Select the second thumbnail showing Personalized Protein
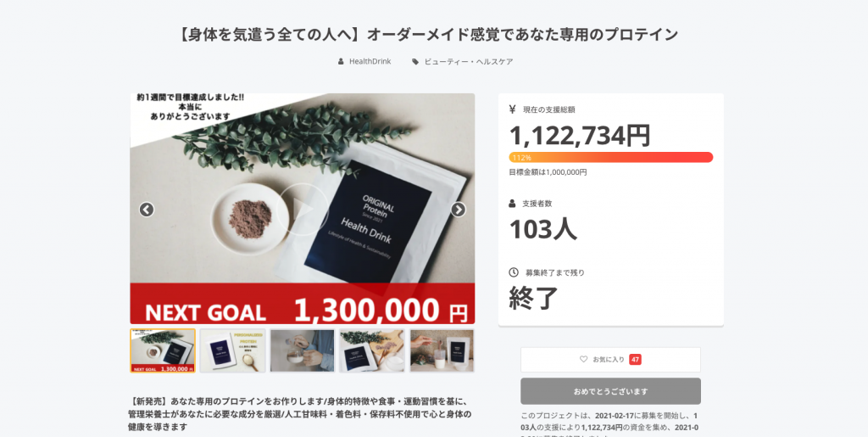868x437 pixels. (232, 350)
